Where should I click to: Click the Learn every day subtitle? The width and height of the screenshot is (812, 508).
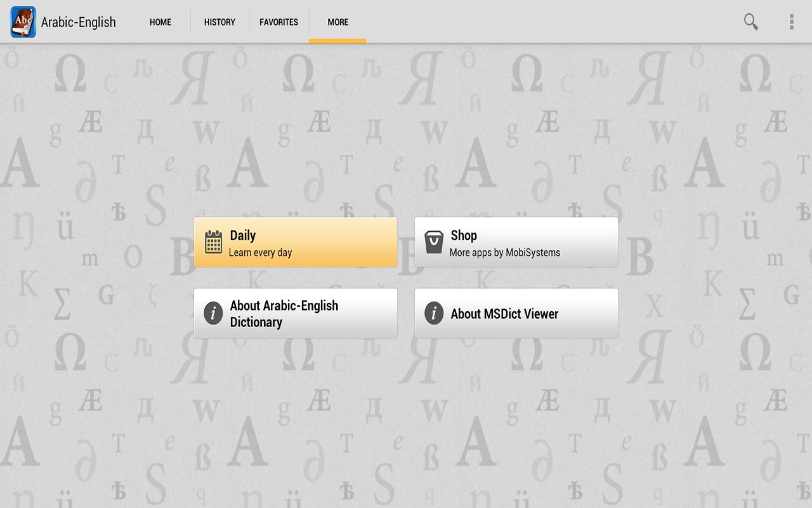coord(260,252)
